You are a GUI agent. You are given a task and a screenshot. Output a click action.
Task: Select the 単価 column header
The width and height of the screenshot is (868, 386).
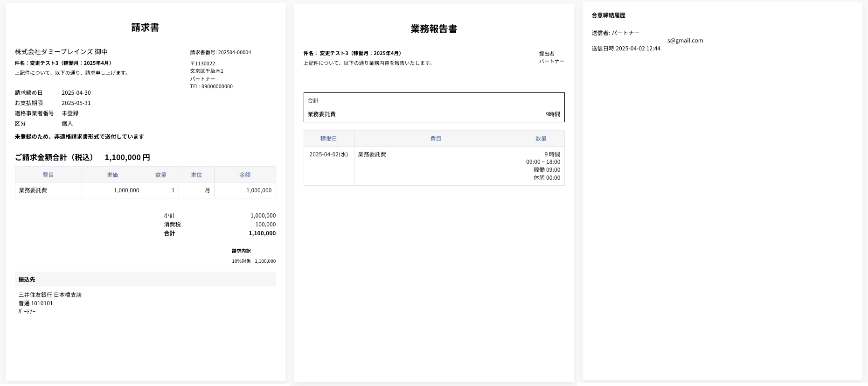112,175
